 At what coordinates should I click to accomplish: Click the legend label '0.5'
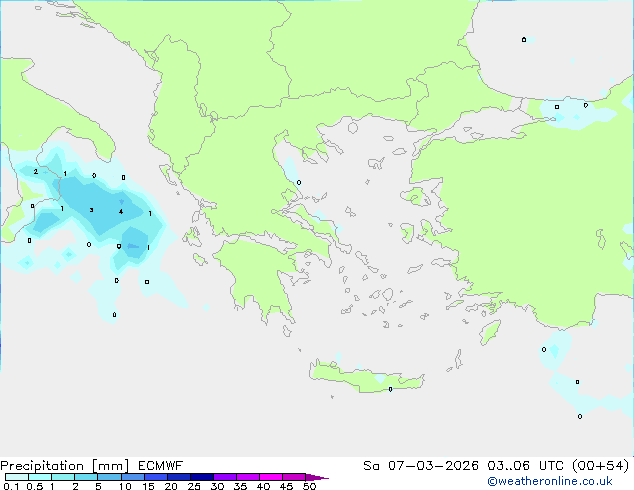[x=35, y=486]
